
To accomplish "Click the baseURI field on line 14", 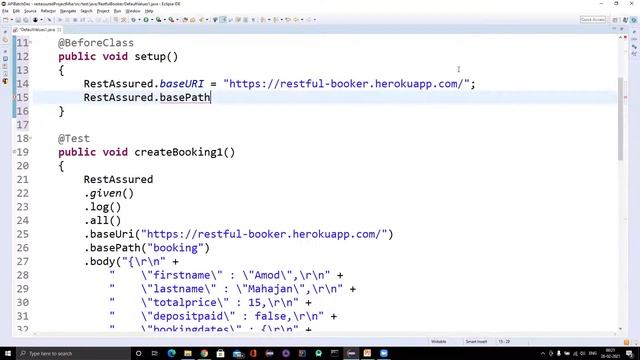I will pos(181,84).
